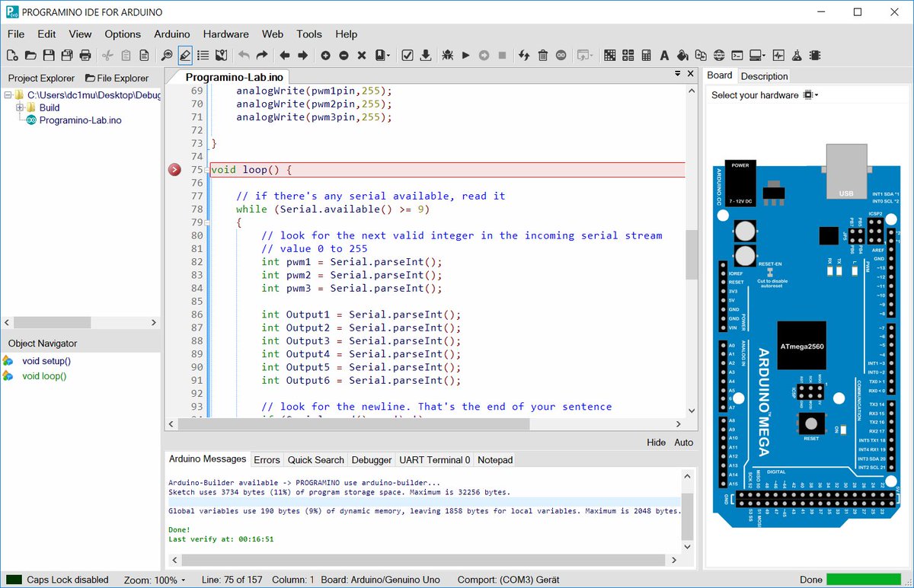Click the Hide button above the messages panel

point(656,442)
